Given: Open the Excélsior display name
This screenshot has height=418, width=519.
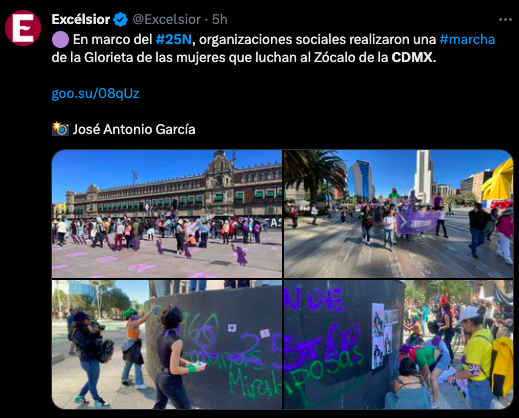Looking at the screenshot, I should 81,19.
